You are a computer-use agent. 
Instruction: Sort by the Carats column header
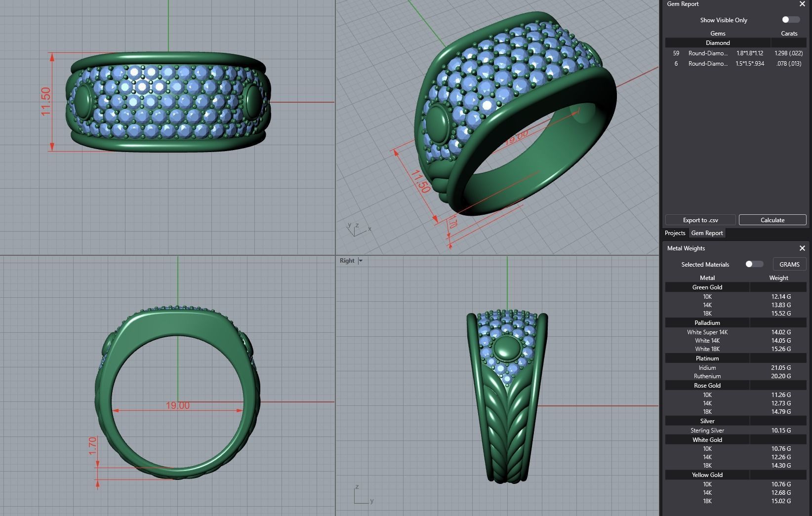(x=789, y=34)
